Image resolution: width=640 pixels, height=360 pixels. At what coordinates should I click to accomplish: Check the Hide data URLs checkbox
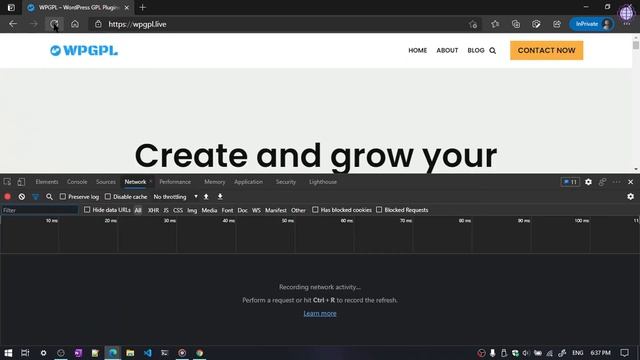(87, 210)
